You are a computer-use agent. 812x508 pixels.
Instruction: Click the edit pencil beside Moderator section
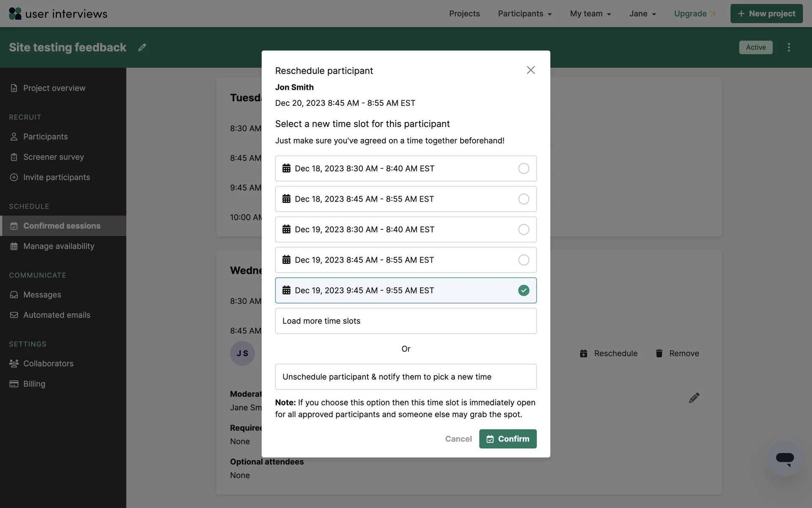point(694,398)
